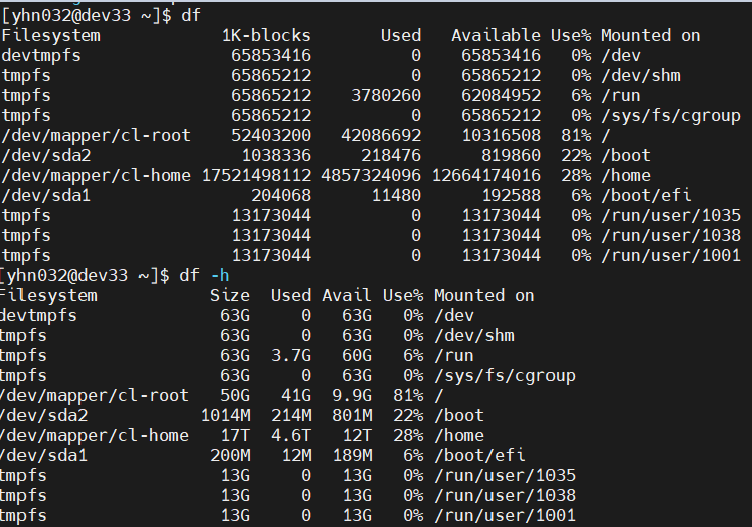Click the 214M used value

pos(291,415)
